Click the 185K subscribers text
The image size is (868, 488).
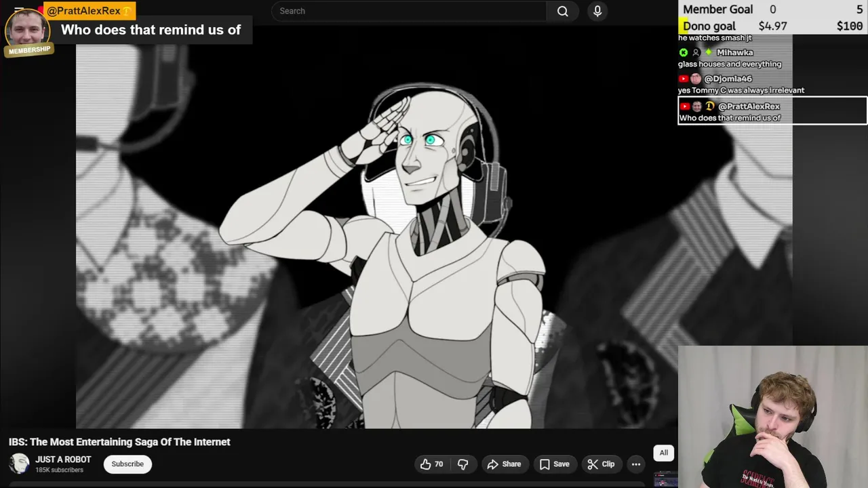59,470
